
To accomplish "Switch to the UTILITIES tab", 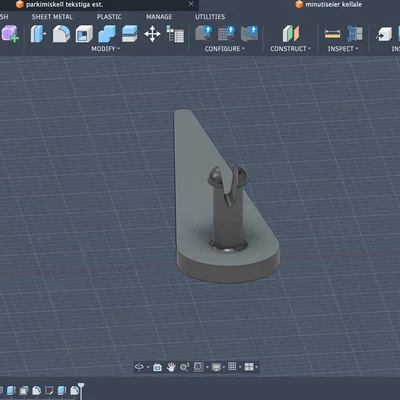I will (x=210, y=17).
